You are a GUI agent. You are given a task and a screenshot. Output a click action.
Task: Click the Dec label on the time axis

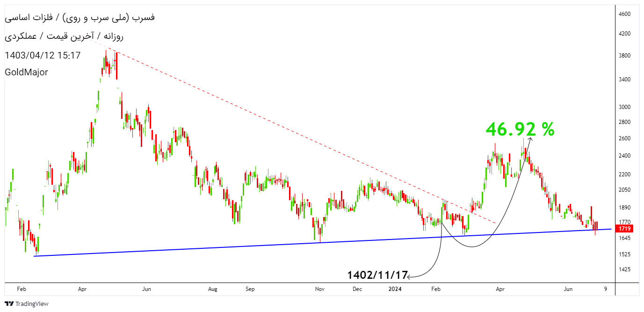tap(357, 289)
